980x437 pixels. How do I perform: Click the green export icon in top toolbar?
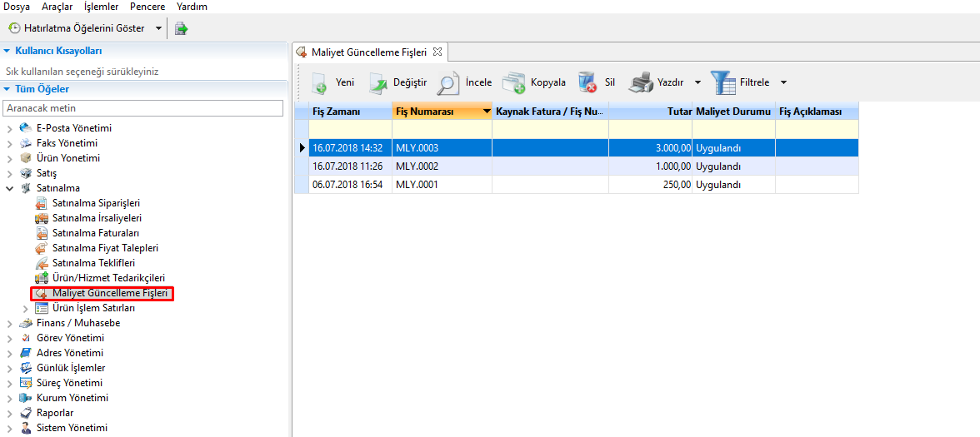(181, 28)
